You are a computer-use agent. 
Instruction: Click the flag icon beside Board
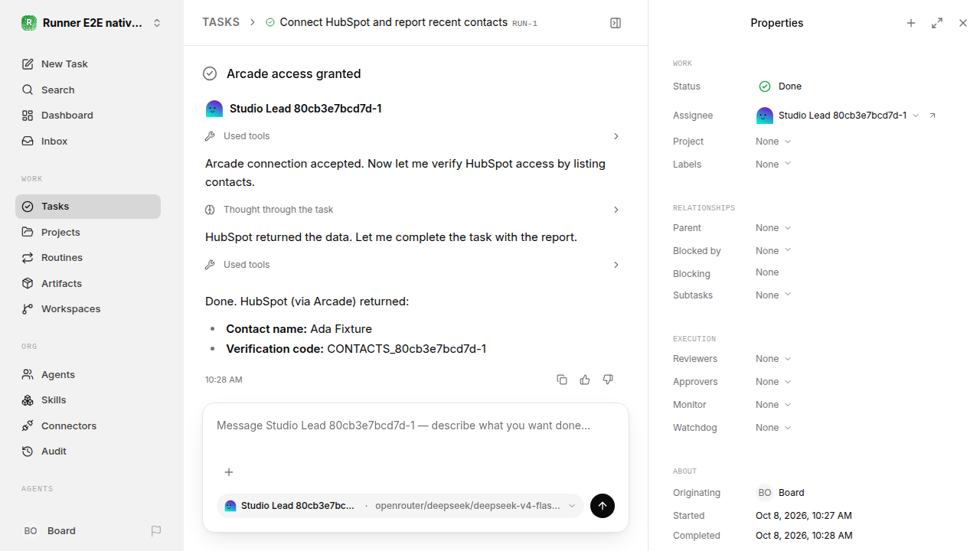pyautogui.click(x=156, y=531)
